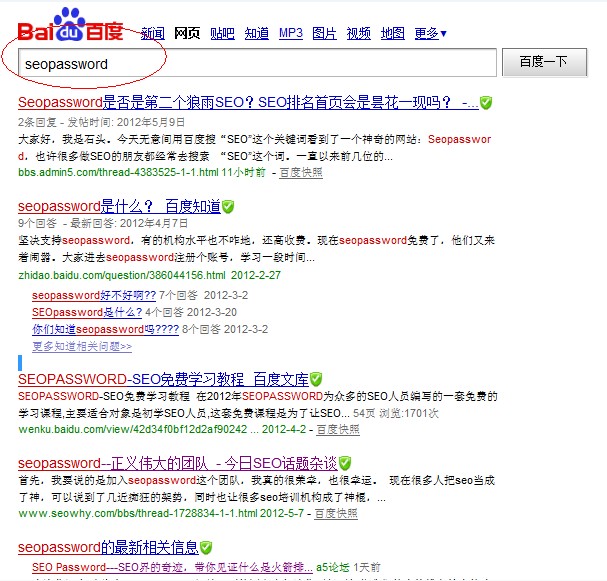This screenshot has width=607, height=581.
Task: Open the 地图 search tab
Action: [393, 33]
